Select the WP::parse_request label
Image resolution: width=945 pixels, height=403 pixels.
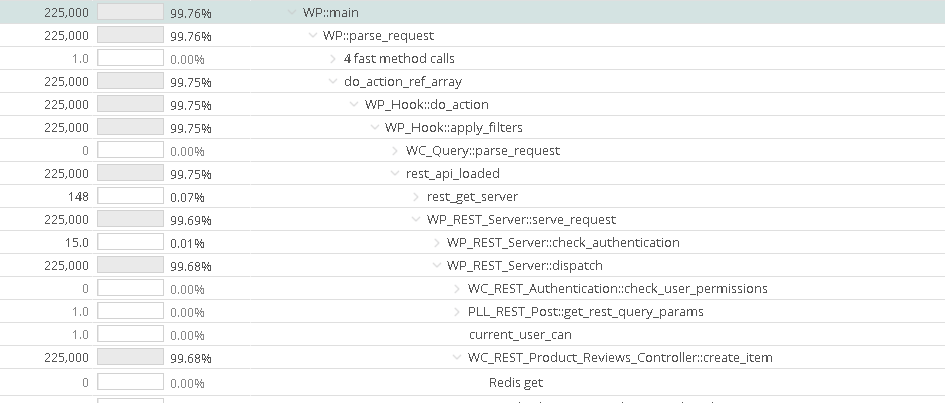[x=378, y=36]
